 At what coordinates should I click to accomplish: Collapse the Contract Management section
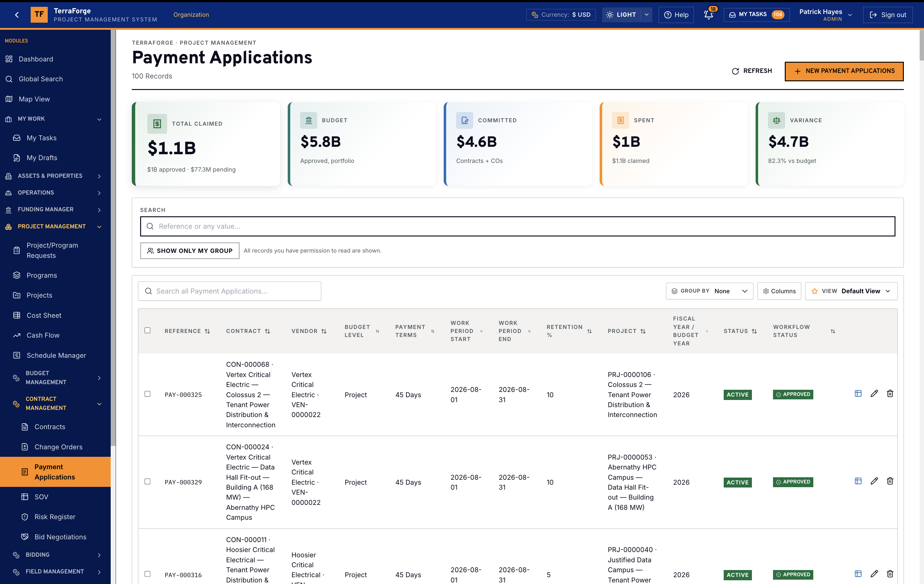tap(55, 403)
